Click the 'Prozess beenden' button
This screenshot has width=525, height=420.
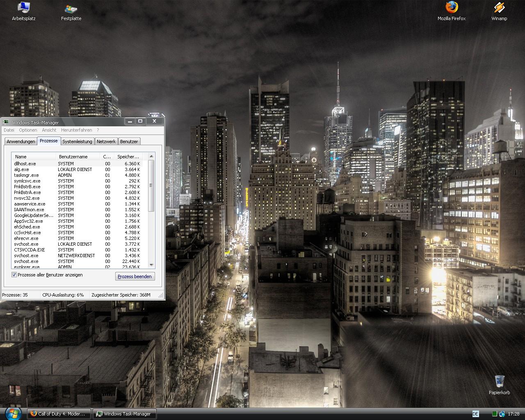(x=135, y=276)
